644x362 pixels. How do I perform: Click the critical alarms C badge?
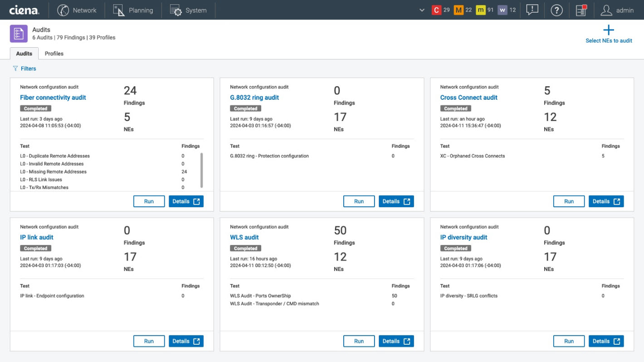pos(436,10)
